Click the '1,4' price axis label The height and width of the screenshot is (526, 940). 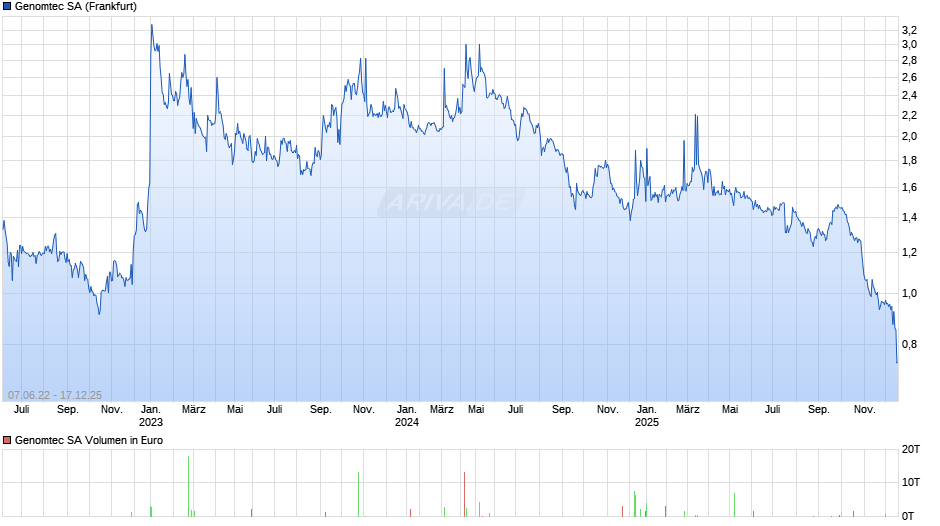(909, 217)
